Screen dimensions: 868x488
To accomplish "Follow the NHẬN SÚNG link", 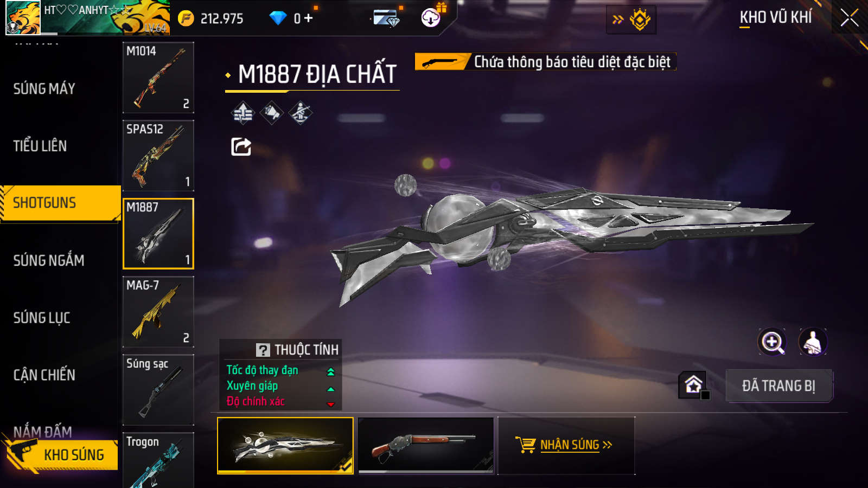I will pyautogui.click(x=570, y=445).
